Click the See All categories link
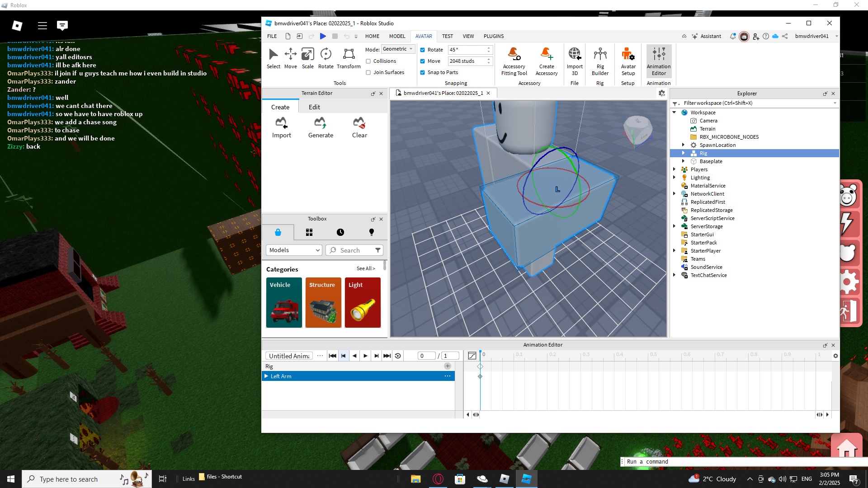Viewport: 868px width, 488px height. click(x=365, y=268)
